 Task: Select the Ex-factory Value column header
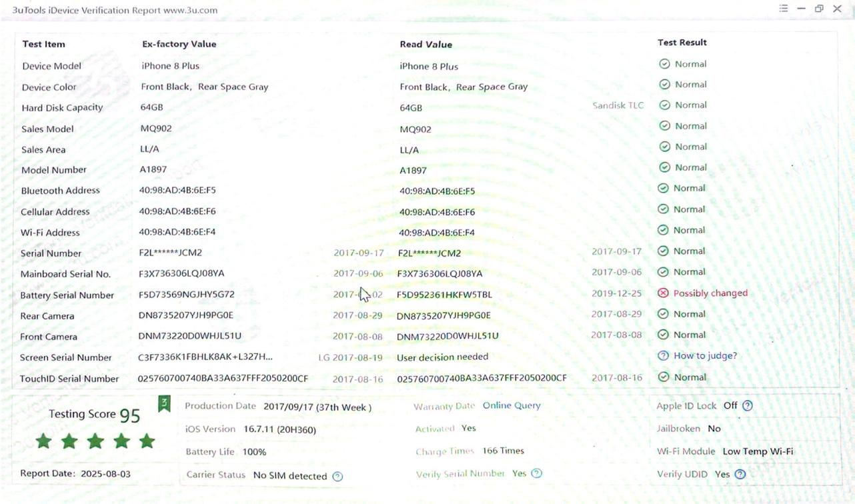(x=179, y=44)
